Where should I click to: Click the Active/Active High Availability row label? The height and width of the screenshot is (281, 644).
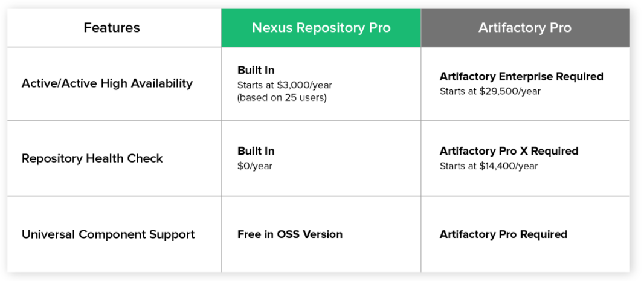click(107, 83)
